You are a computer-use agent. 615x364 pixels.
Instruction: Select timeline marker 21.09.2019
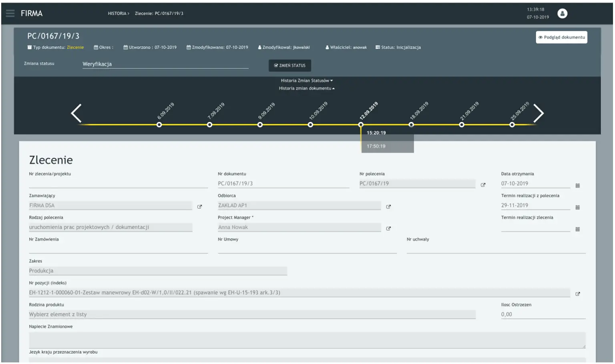(462, 125)
